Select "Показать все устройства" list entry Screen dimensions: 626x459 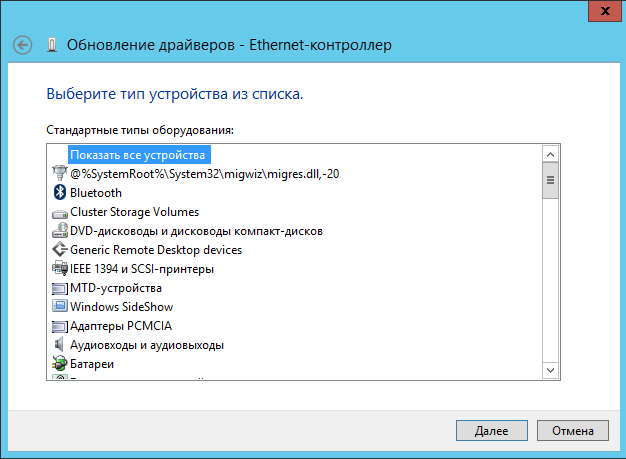[x=137, y=155]
